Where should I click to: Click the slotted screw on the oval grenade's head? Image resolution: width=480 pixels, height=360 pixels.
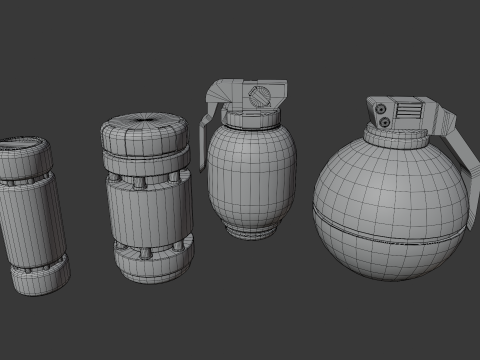pos(260,97)
